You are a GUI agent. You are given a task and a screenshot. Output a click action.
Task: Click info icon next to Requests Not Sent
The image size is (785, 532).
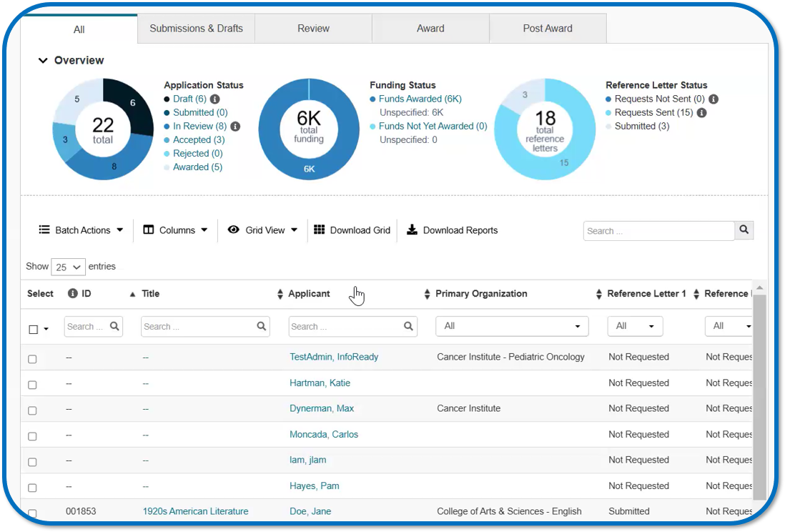point(713,99)
